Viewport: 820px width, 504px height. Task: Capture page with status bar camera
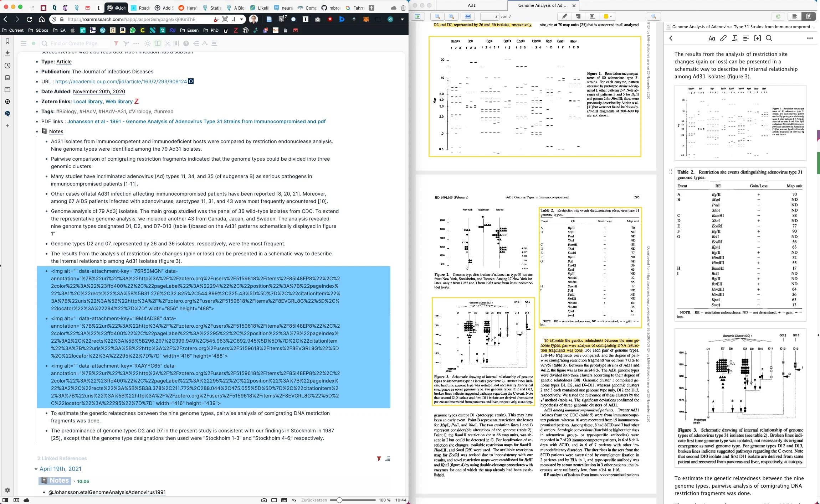pos(264,500)
